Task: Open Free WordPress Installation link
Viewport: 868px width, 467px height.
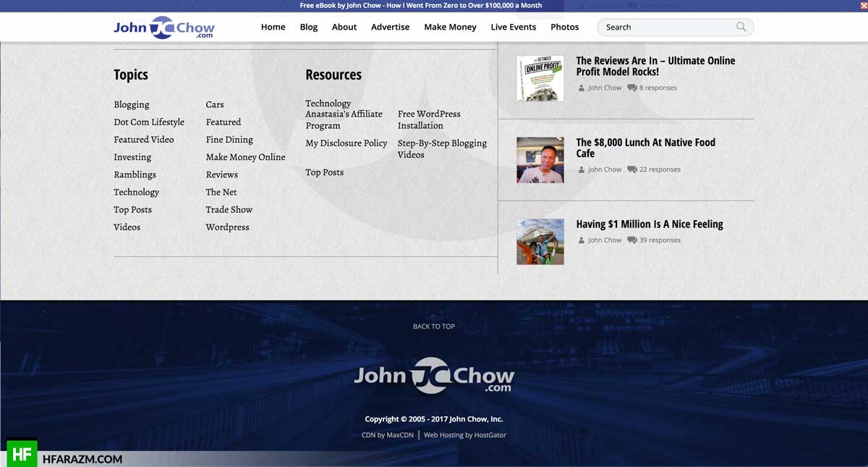Action: (x=429, y=119)
